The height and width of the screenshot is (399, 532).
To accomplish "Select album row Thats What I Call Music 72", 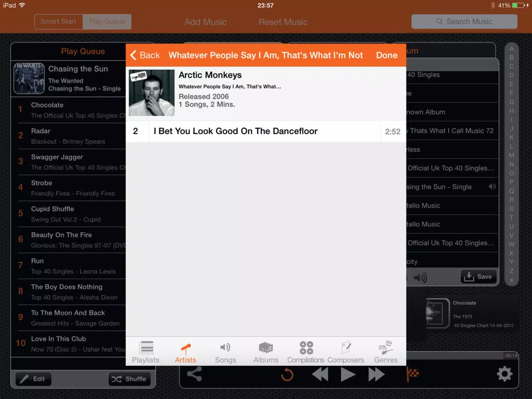I will coord(452,131).
